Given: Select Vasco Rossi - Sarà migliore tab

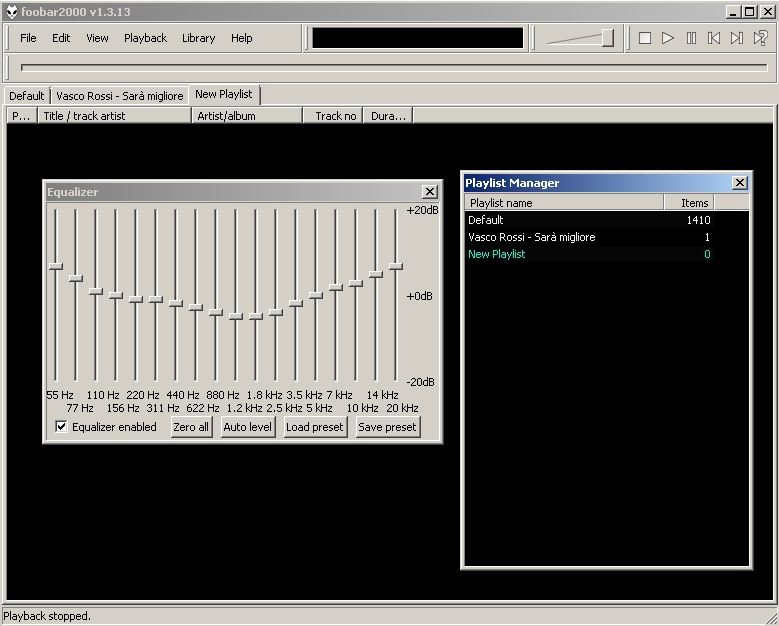Looking at the screenshot, I should click(x=120, y=96).
